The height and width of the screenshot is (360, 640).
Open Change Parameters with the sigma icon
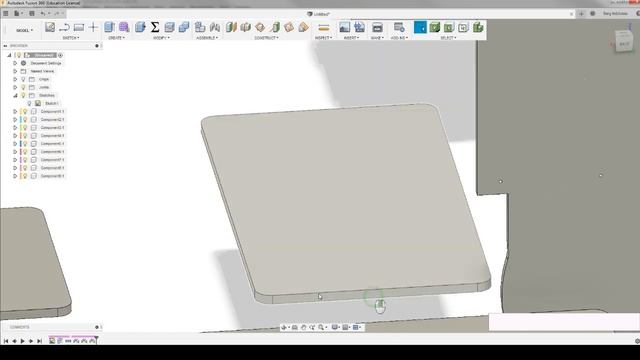[155, 27]
